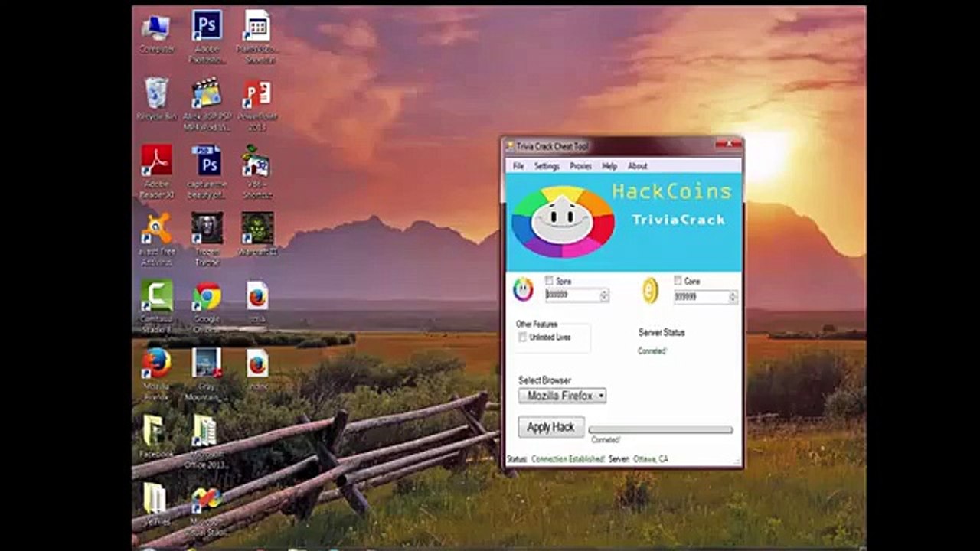Click the 'Server Status' label
980x551 pixels.
point(661,333)
